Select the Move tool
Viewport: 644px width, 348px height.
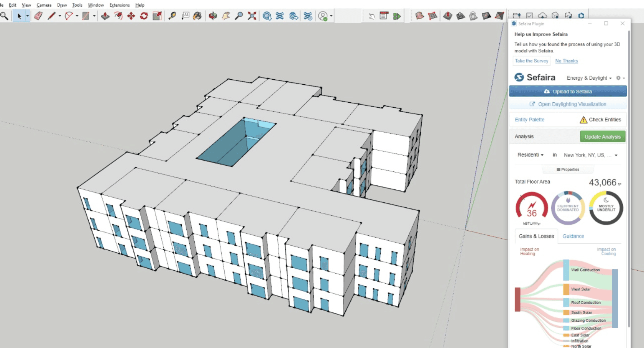click(131, 16)
